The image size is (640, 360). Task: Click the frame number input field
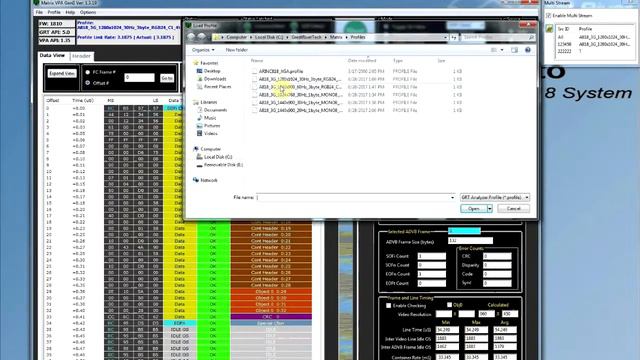(139, 78)
